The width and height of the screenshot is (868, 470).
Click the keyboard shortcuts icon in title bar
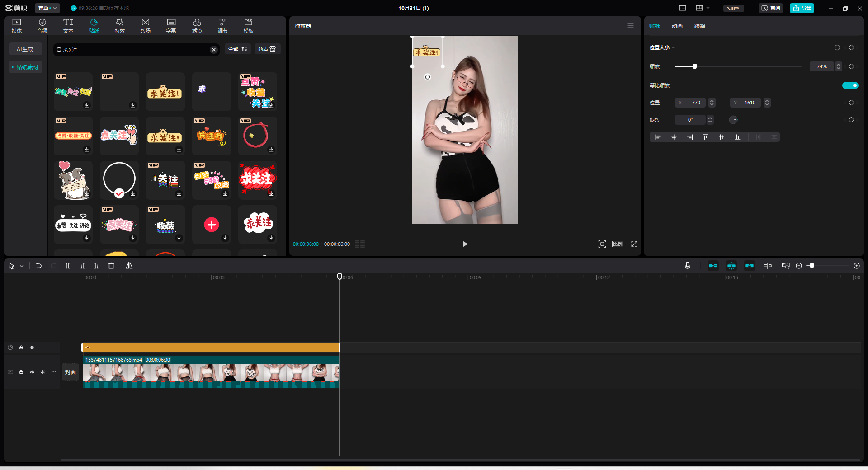[x=683, y=8]
